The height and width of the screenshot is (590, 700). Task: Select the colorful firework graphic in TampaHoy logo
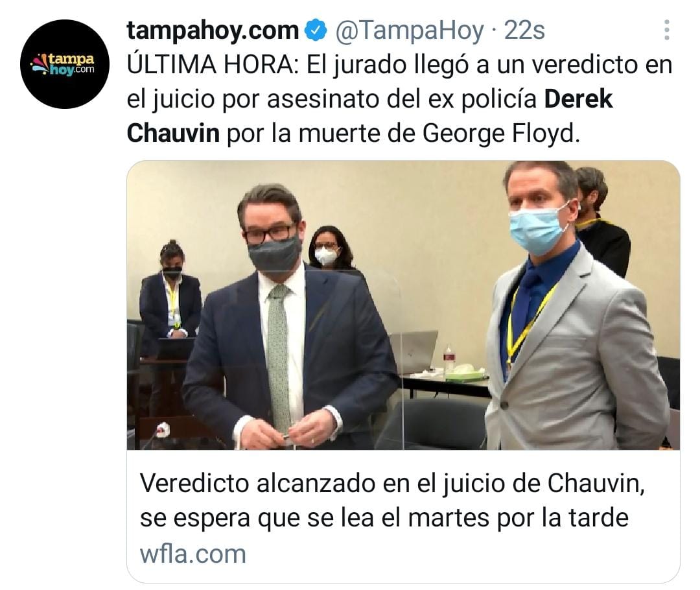coord(39,64)
